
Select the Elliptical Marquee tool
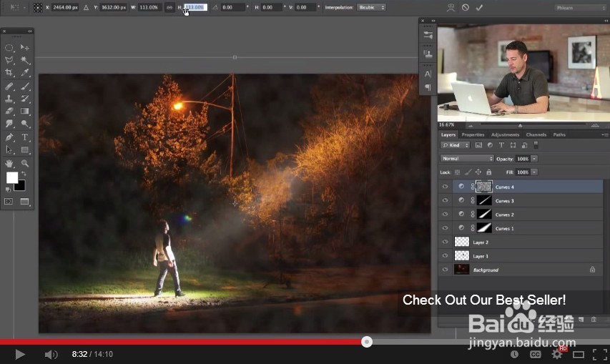tap(9, 48)
